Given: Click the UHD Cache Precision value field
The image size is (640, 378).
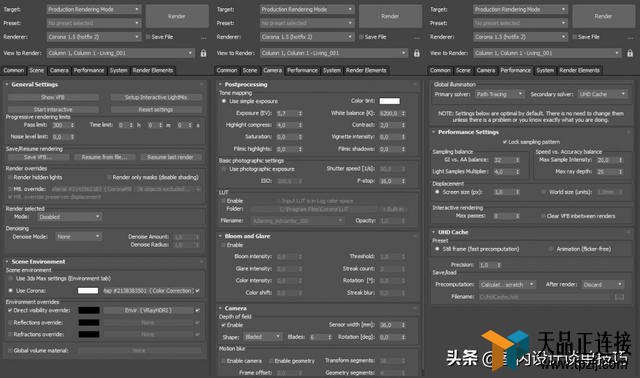Looking at the screenshot, I should tap(487, 265).
